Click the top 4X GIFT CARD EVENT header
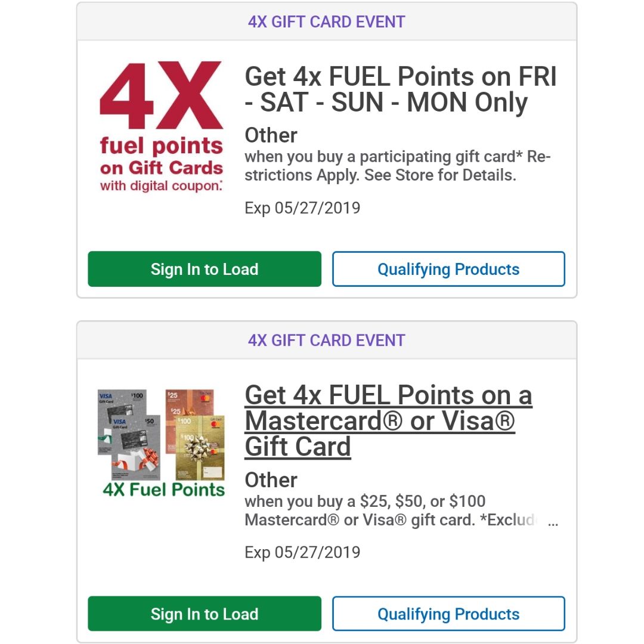This screenshot has height=644, width=644. point(327,22)
